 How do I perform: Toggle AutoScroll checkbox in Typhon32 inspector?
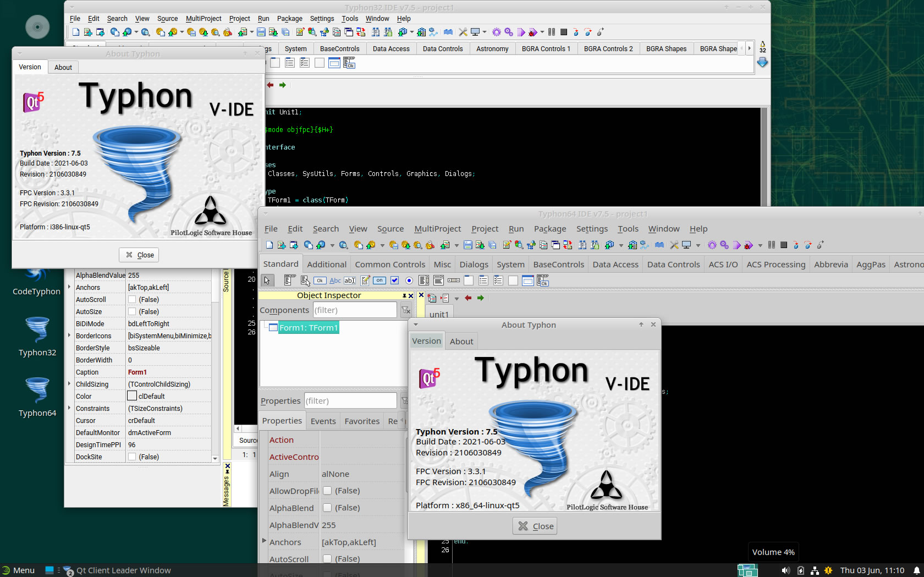coord(132,299)
